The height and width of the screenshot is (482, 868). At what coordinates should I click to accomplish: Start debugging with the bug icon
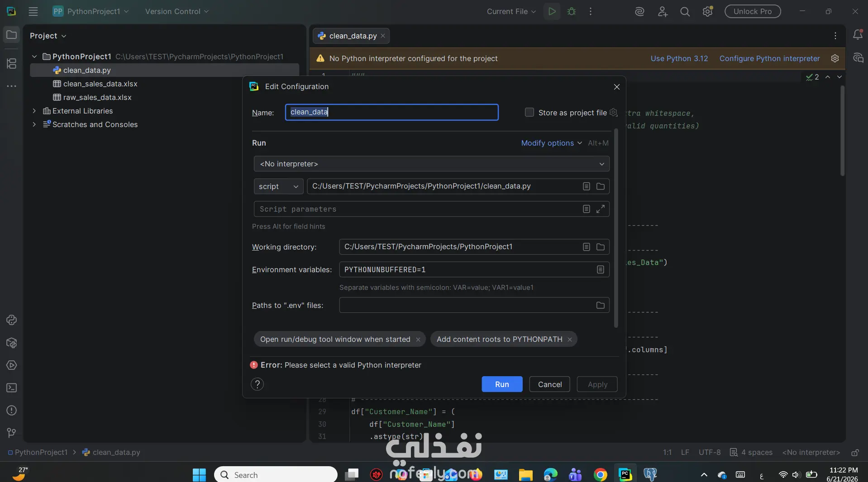pos(572,11)
